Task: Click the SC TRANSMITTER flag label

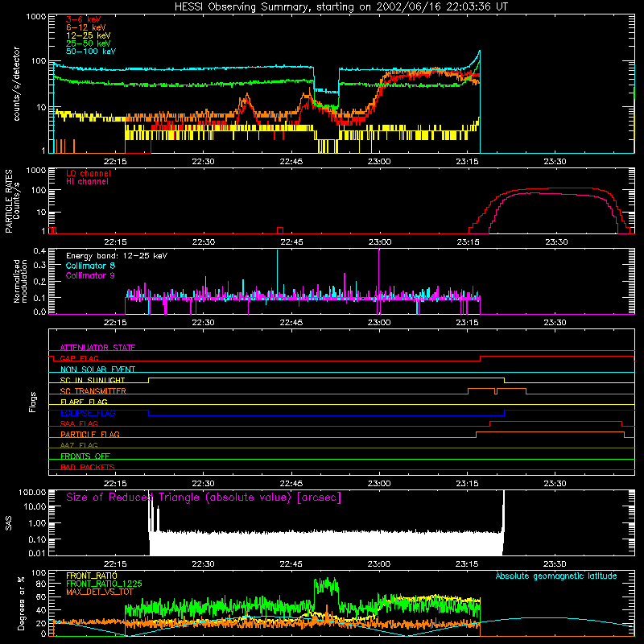Action: (x=93, y=391)
